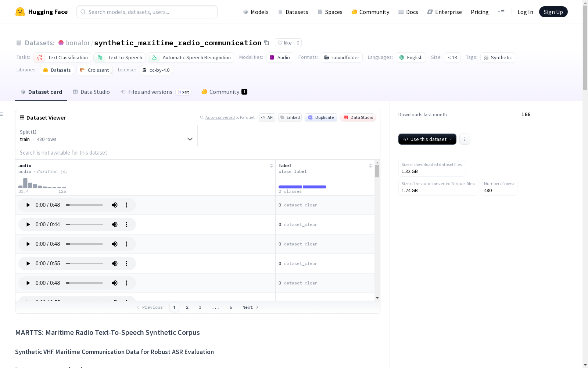The height and width of the screenshot is (368, 588).
Task: Click the Log In link
Action: point(525,12)
